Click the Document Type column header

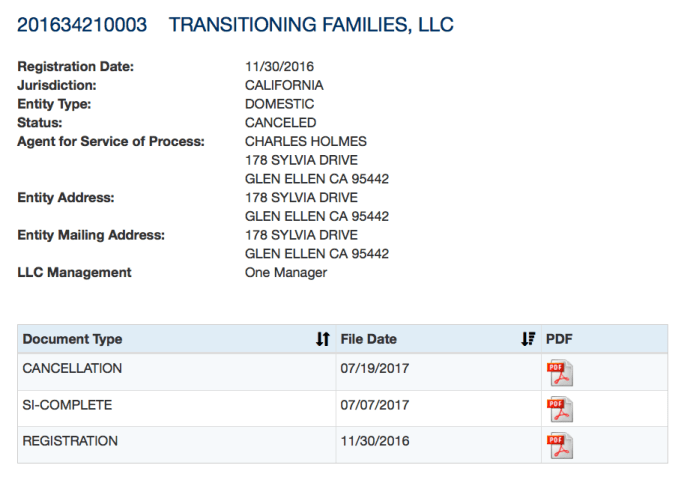(73, 340)
